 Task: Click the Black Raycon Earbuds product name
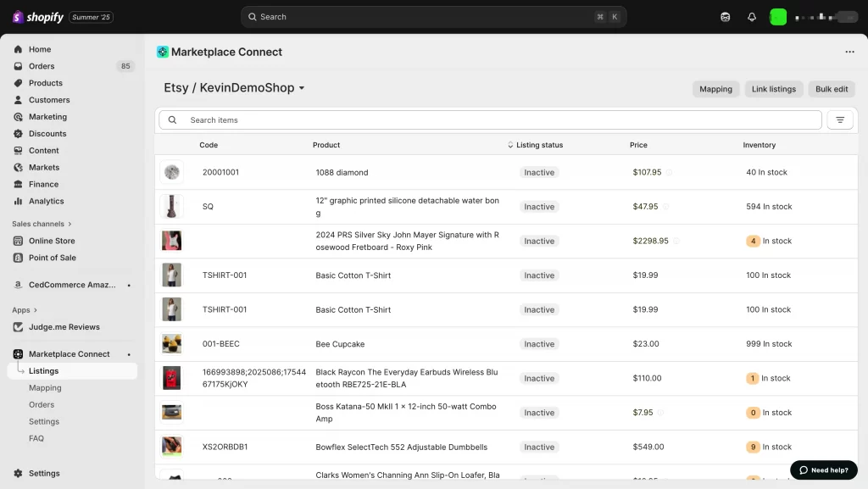pos(407,378)
